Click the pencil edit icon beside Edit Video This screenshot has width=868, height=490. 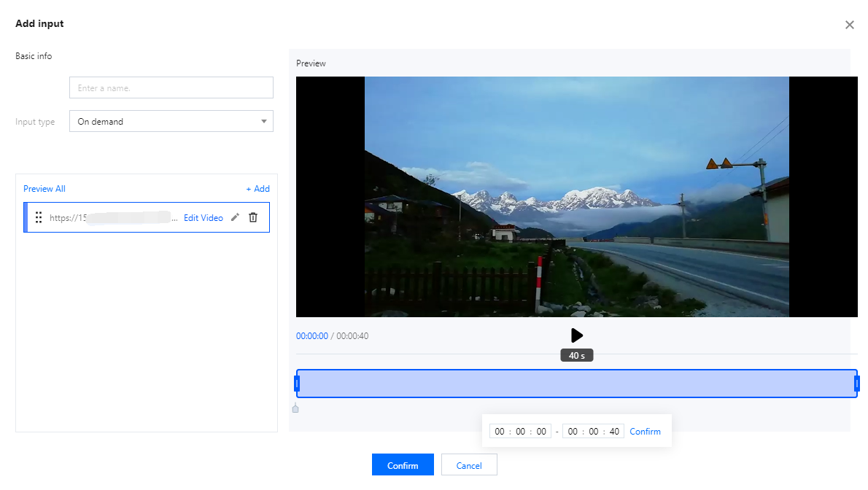(x=235, y=217)
